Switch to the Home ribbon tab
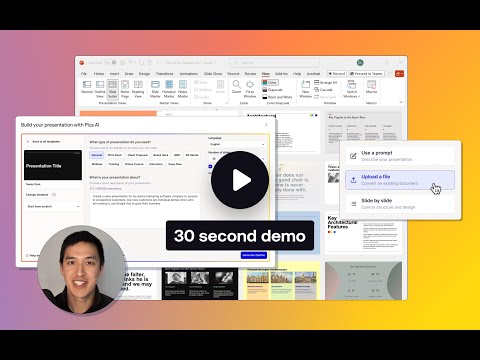 click(99, 73)
